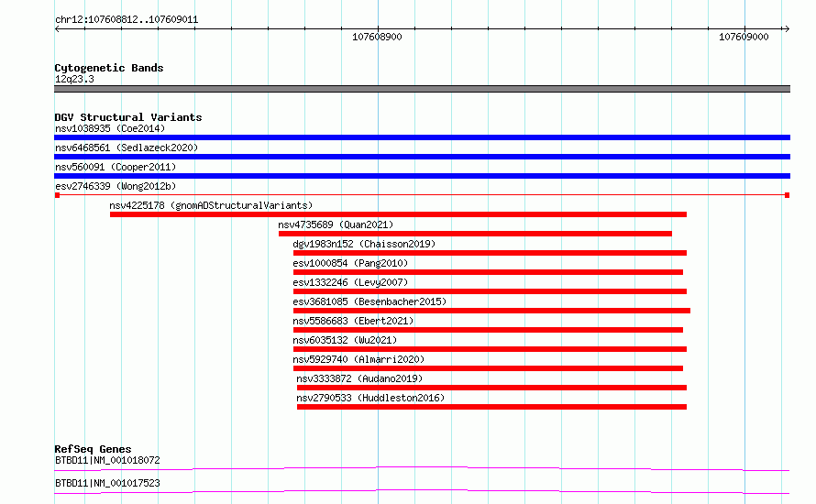Open variant nsv3333872 (Audano2019) label
Screen dimensions: 816x504
point(359,378)
